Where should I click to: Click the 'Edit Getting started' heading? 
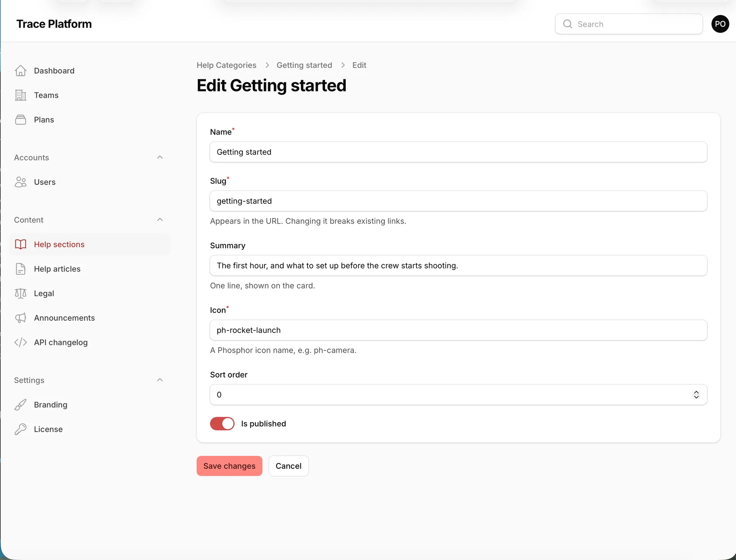click(x=271, y=86)
